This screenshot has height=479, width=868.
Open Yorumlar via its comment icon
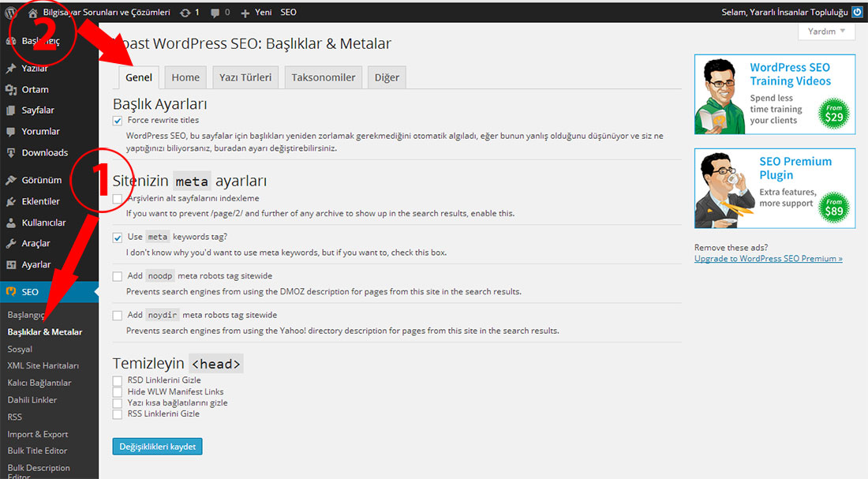pos(10,132)
